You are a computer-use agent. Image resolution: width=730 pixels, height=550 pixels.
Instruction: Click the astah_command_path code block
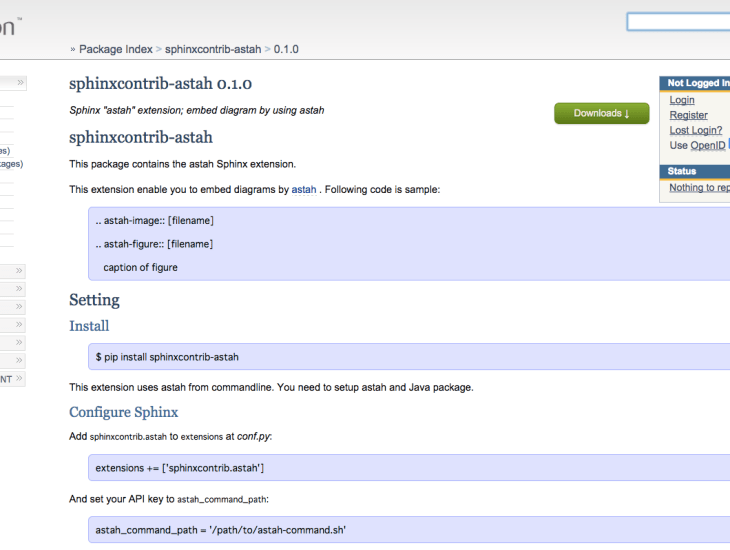(400, 529)
